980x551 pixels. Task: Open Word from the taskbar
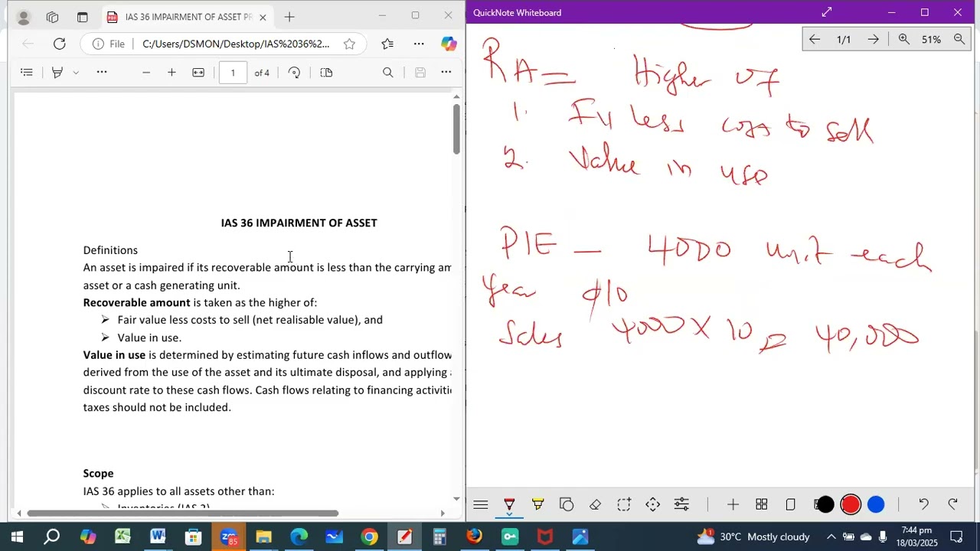click(158, 536)
